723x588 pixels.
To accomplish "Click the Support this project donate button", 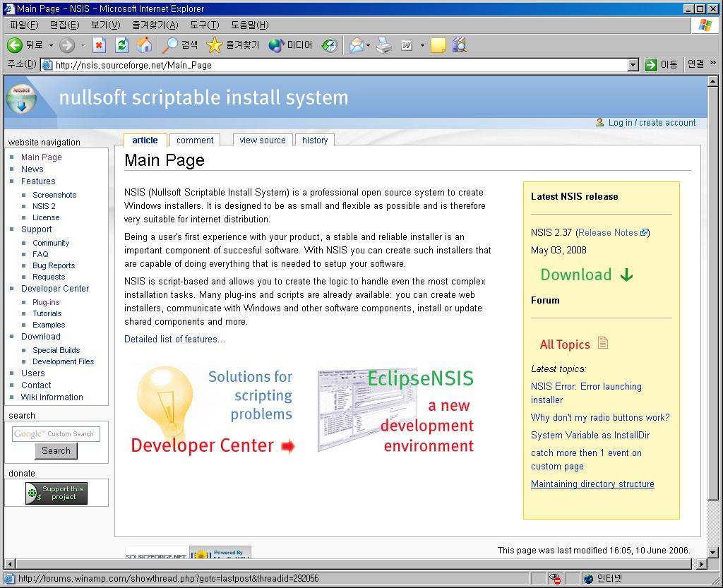I will click(56, 493).
